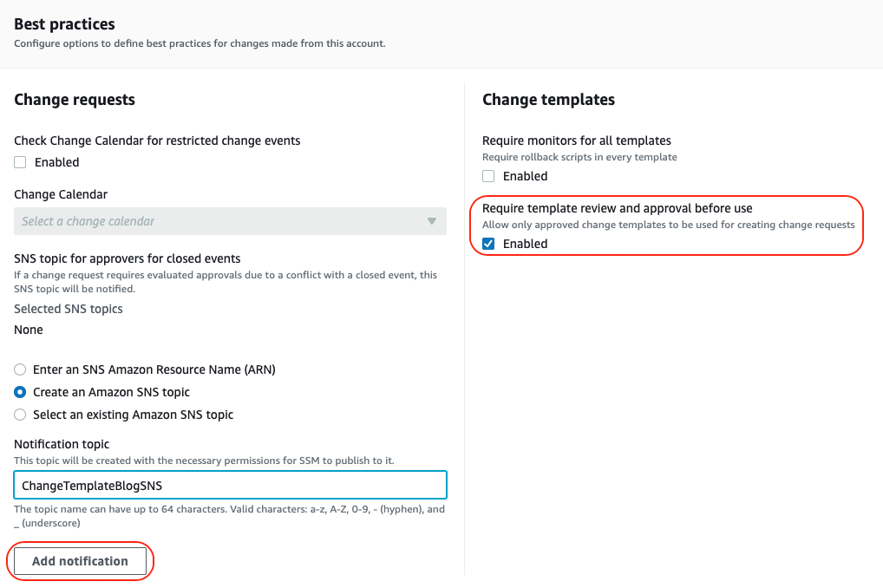Click the Enabled label beside the checked checkbox

[x=524, y=244]
